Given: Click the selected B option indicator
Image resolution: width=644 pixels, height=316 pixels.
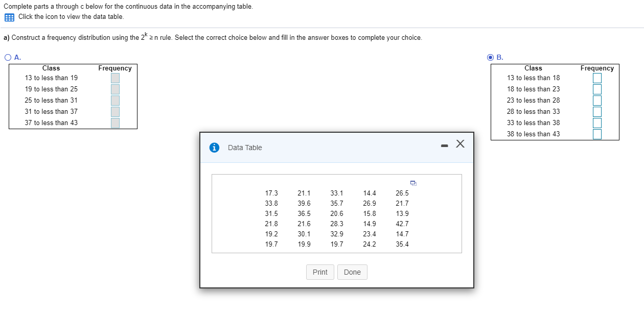Looking at the screenshot, I should point(491,57).
